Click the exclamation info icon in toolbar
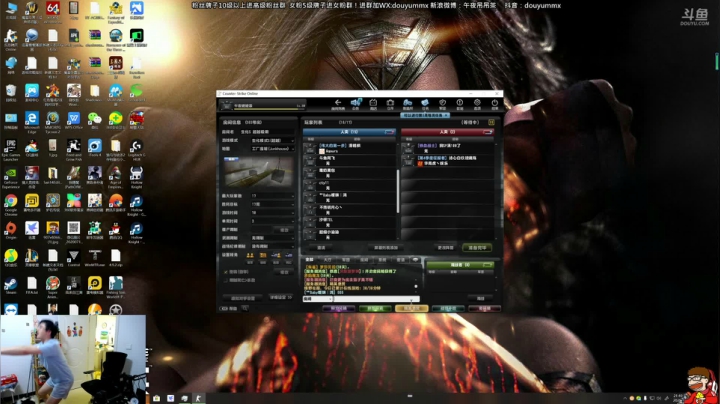Screen dimensions: 720x404 (x=460, y=103)
